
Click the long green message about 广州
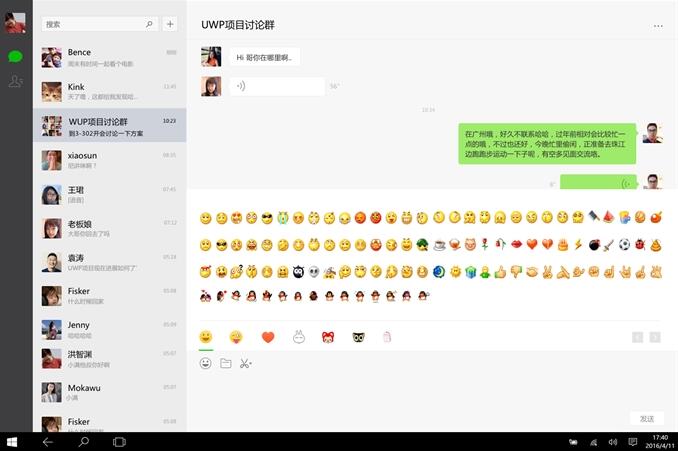point(547,144)
